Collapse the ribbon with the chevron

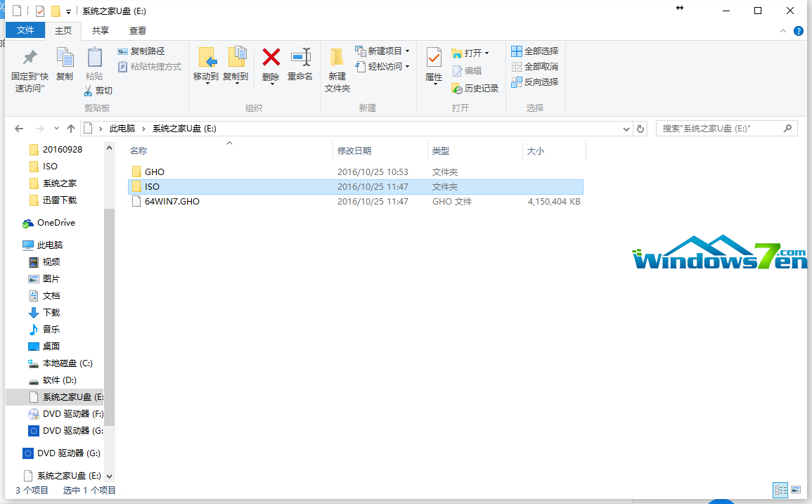(x=782, y=30)
